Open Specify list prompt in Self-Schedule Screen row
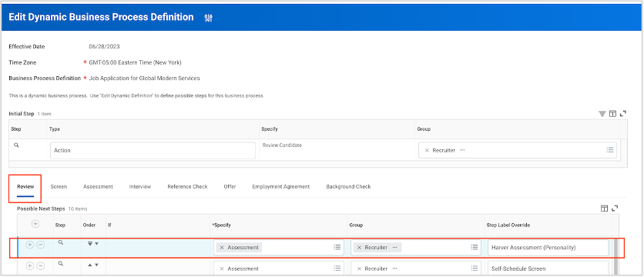644x277 pixels. point(337,269)
